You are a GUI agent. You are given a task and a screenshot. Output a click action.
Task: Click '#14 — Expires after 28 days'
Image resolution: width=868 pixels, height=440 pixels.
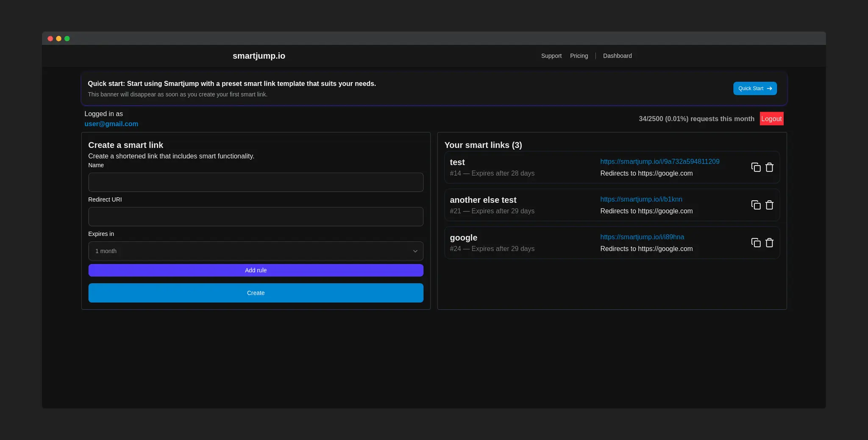(x=492, y=173)
